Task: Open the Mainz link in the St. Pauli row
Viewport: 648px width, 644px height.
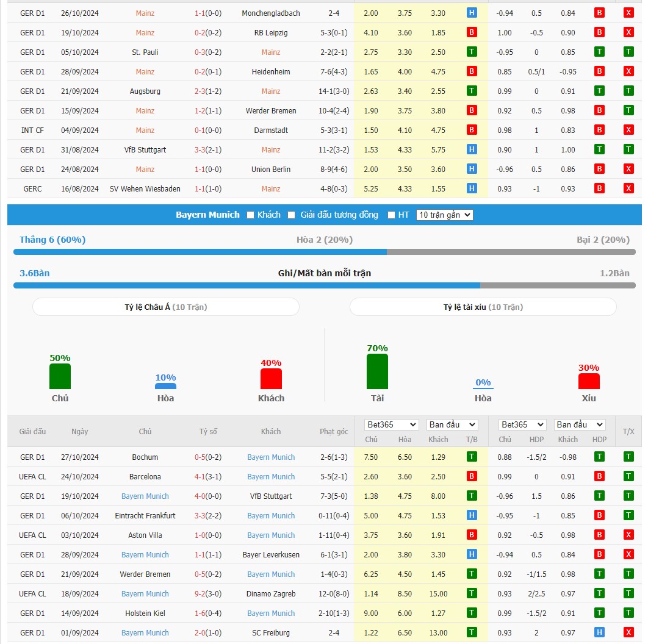Action: coord(271,52)
